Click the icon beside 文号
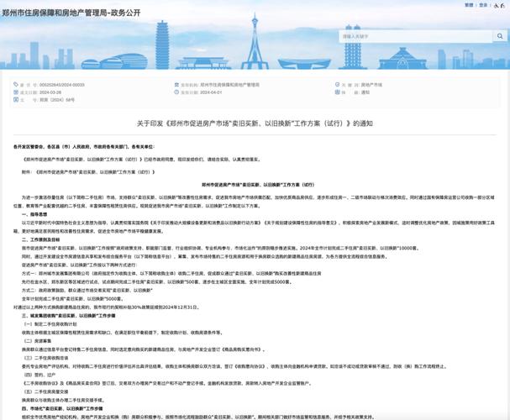The width and height of the screenshot is (510, 420). point(14,100)
